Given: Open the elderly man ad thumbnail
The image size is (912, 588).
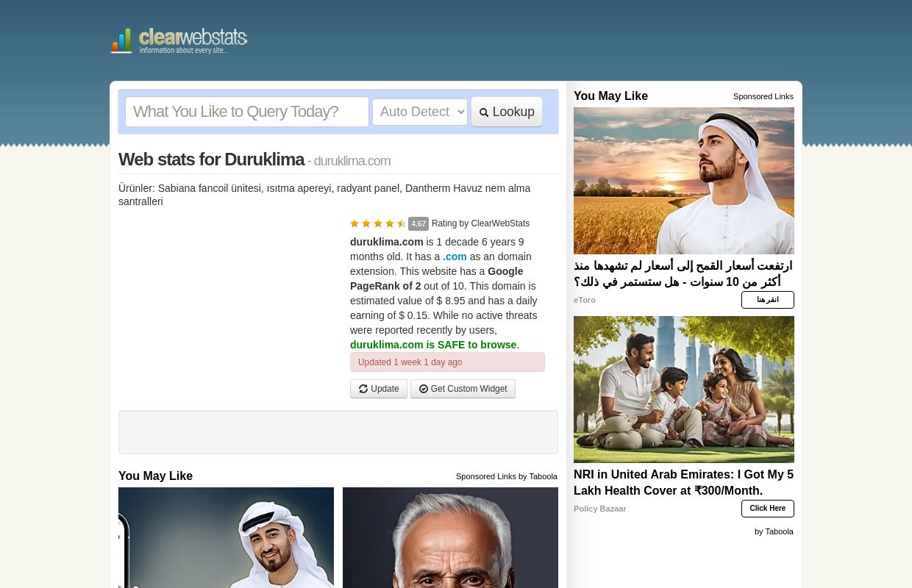Looking at the screenshot, I should click(450, 537).
